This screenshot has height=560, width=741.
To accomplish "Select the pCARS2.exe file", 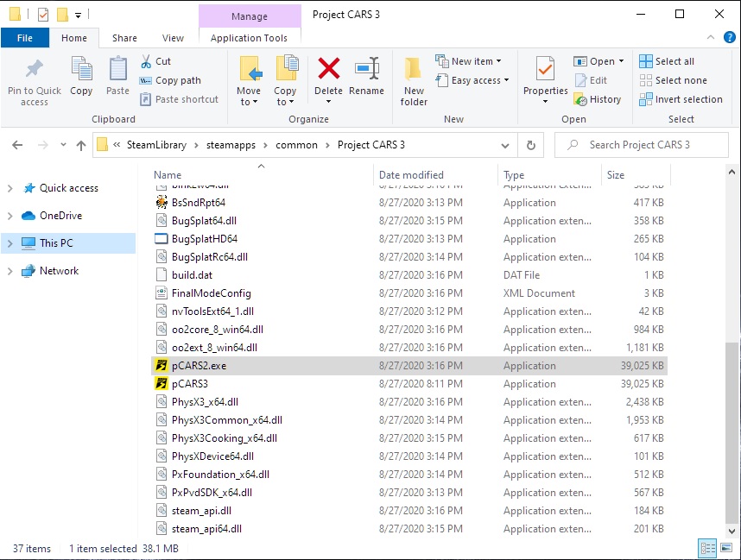I will click(409, 366).
